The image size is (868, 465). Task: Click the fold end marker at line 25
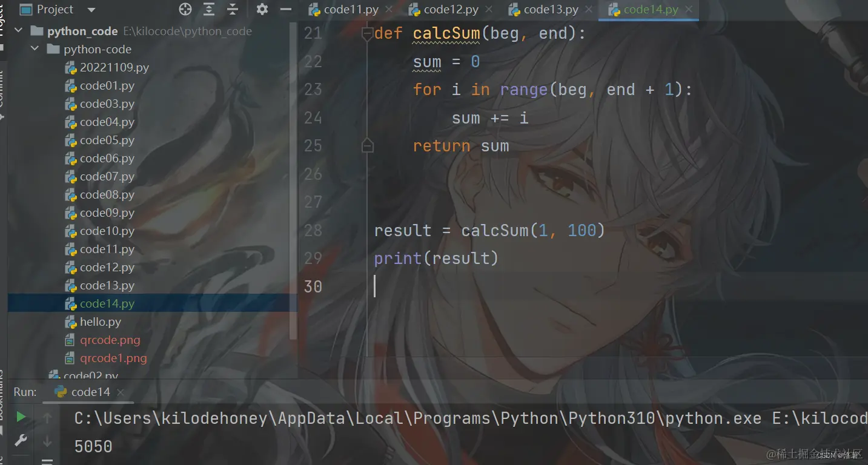pos(367,147)
